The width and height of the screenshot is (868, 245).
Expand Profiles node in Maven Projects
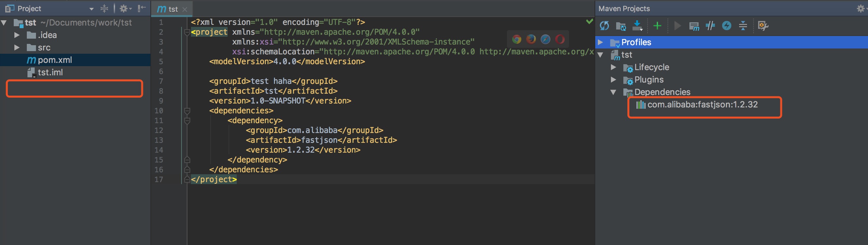click(x=600, y=42)
